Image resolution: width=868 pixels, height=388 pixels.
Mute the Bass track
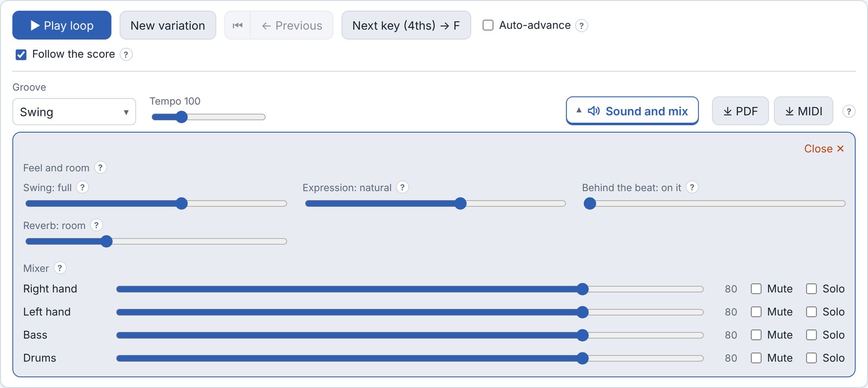[756, 335]
